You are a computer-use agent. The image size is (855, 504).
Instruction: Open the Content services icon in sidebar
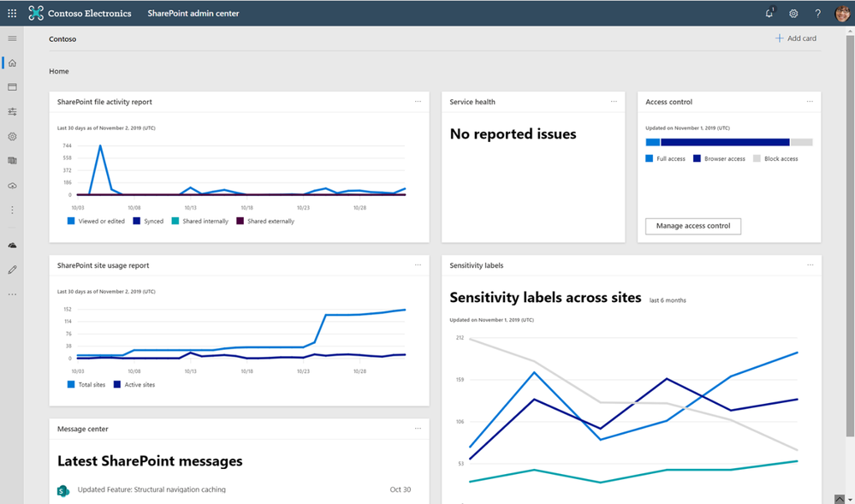(x=12, y=161)
